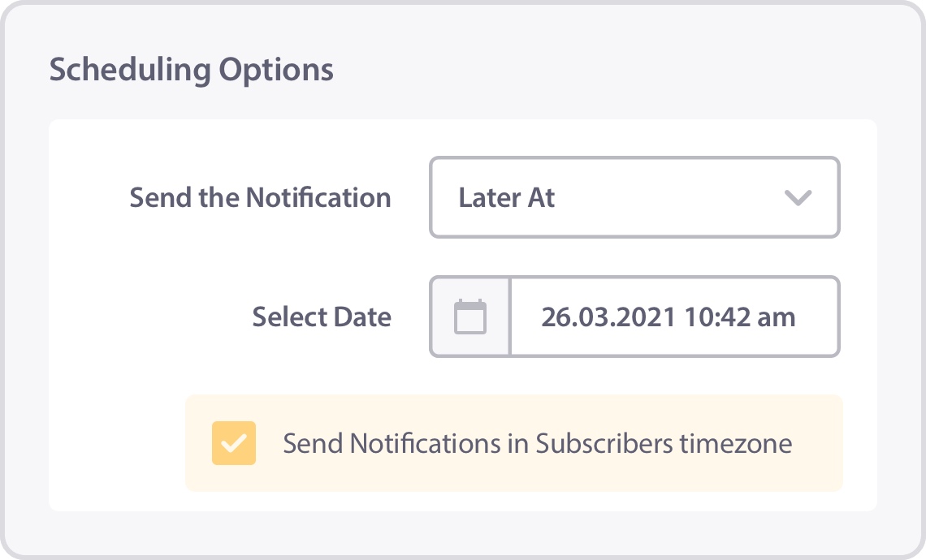The height and width of the screenshot is (560, 926).
Task: Disable sending in the subscribers' timezone
Action: click(234, 443)
